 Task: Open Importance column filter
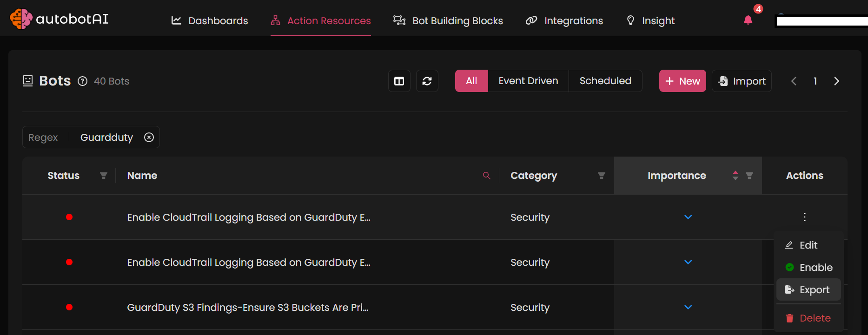coord(749,176)
